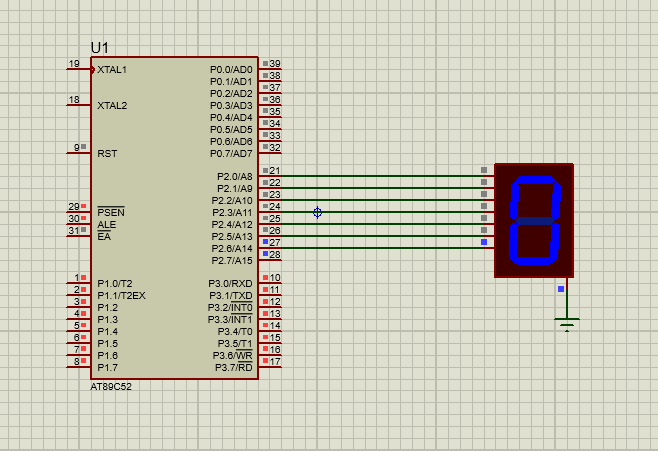Select the P3.7/RD pin label

[234, 367]
